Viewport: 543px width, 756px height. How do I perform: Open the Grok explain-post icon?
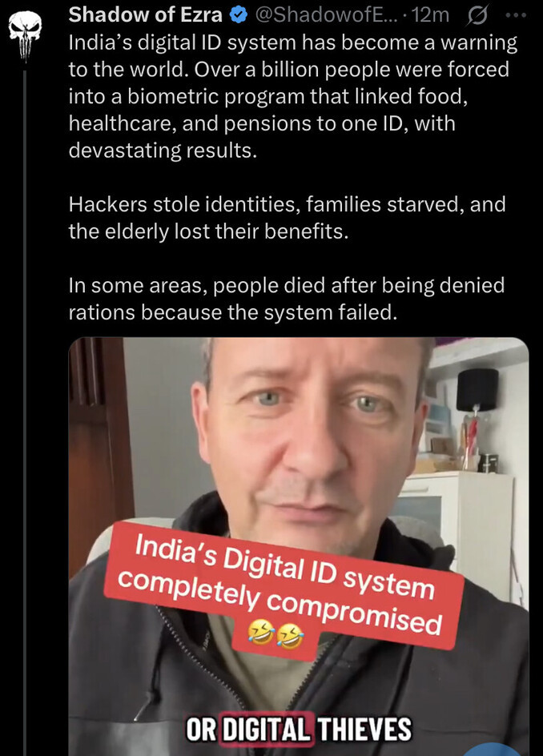tap(477, 16)
